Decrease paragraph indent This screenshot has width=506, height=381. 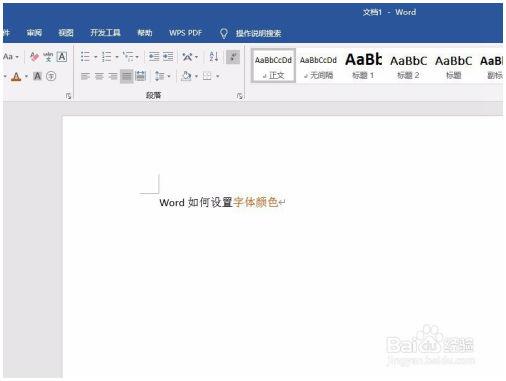coord(154,57)
